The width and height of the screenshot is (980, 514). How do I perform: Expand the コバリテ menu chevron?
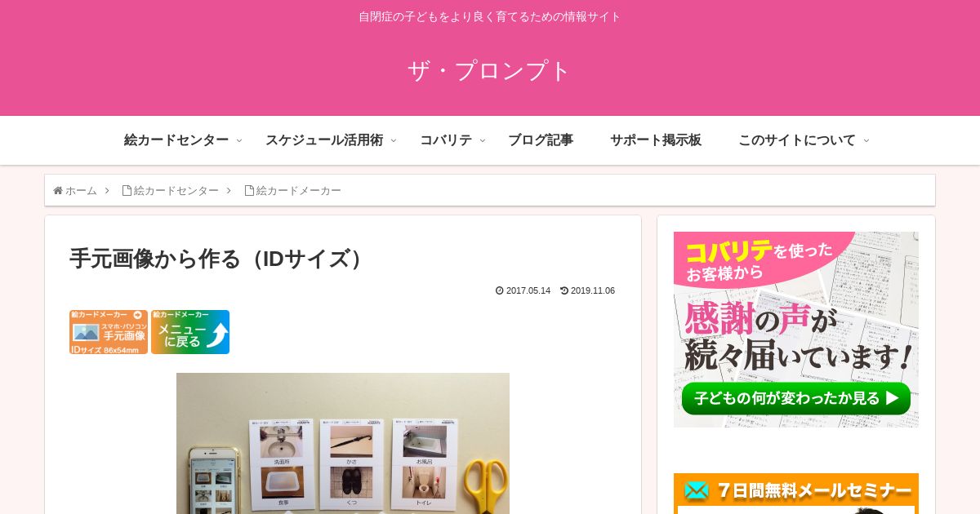[x=483, y=141]
